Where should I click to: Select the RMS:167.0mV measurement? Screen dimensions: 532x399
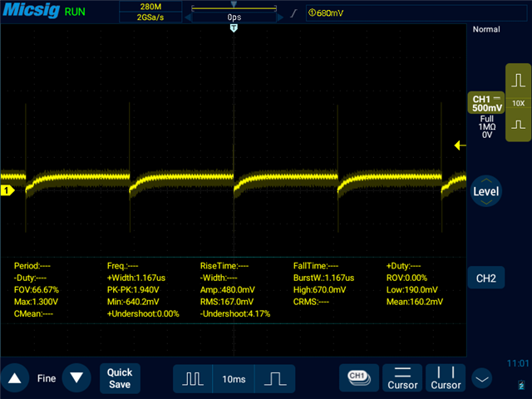pos(227,302)
